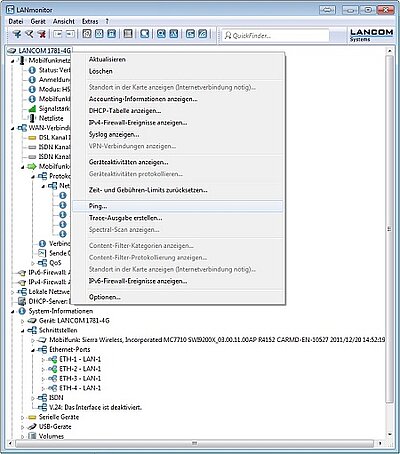Click the green signal-strength bars icon
The width and height of the screenshot is (400, 454).
pyautogui.click(x=32, y=109)
